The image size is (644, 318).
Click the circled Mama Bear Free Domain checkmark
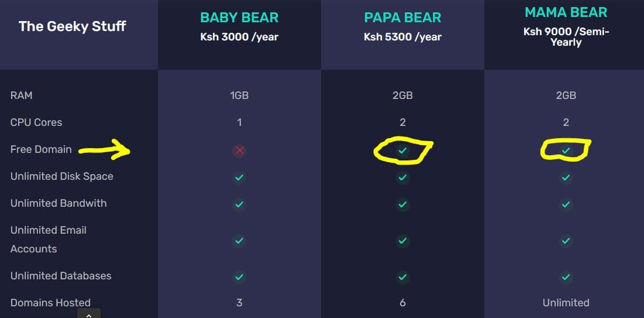click(566, 151)
